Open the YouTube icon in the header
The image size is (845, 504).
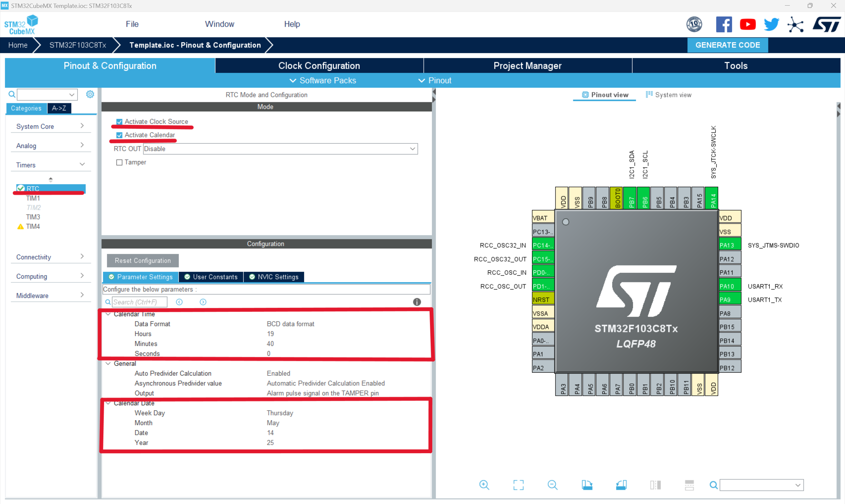click(748, 24)
